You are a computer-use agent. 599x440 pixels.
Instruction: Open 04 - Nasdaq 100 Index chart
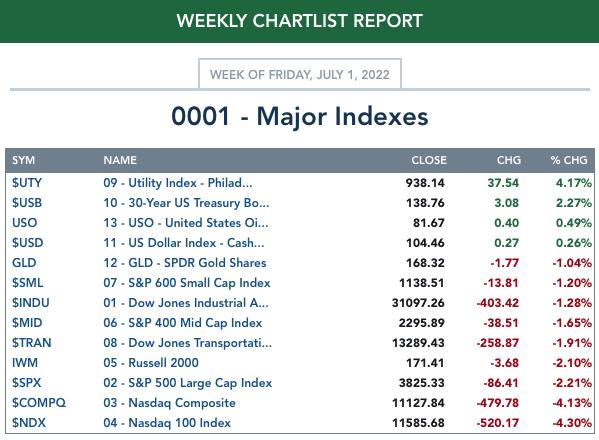tap(167, 423)
